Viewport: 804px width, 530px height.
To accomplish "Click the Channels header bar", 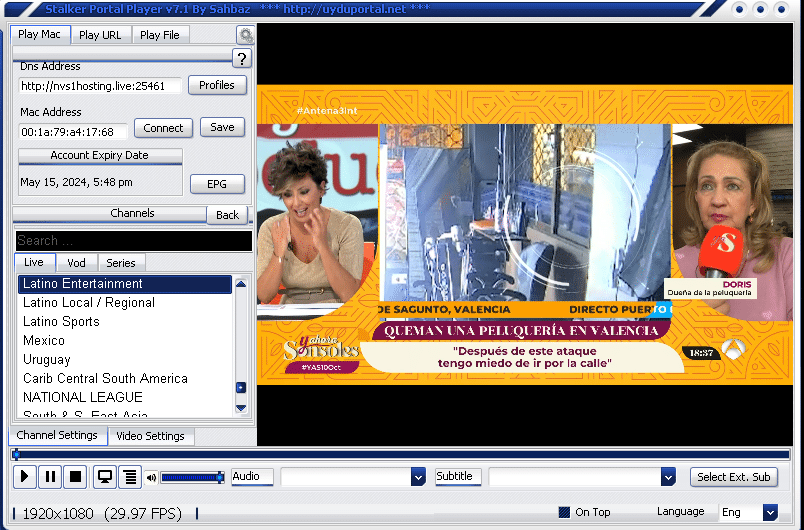I will tap(110, 213).
